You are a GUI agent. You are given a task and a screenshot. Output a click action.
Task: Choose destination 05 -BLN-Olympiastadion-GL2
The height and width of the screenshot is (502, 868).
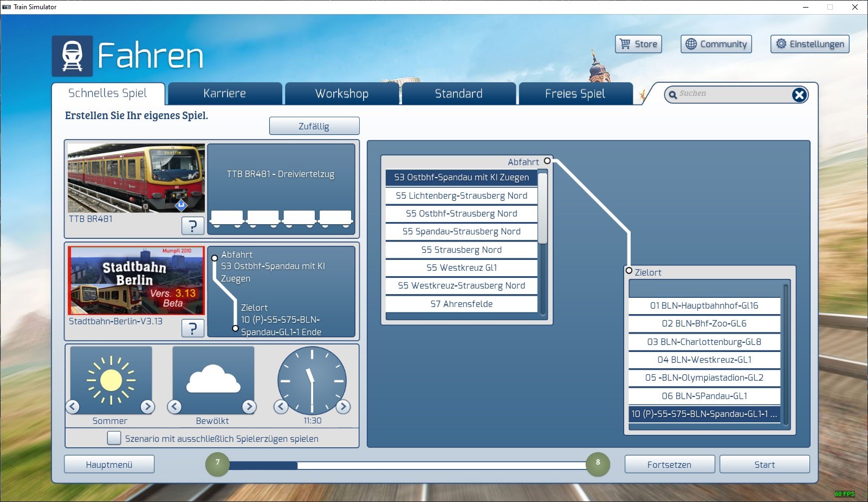(704, 377)
